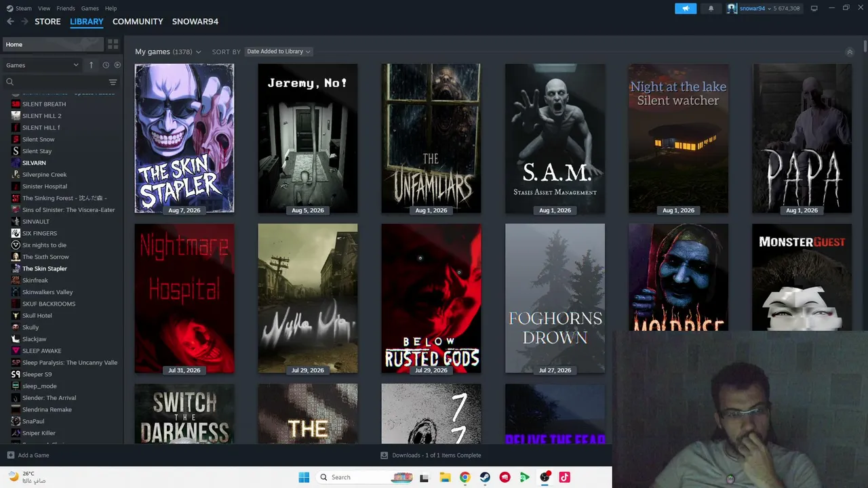Open the announcements megaphone button

point(686,8)
